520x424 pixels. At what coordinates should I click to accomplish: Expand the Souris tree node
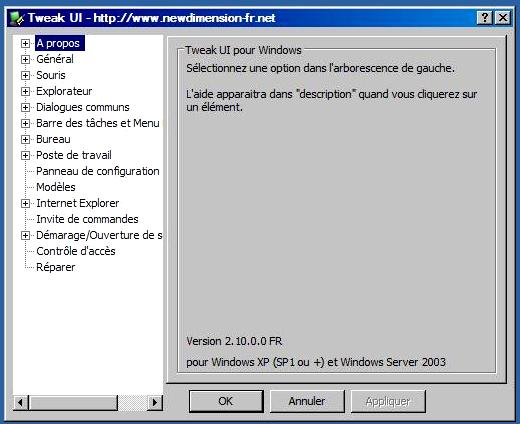(x=25, y=76)
